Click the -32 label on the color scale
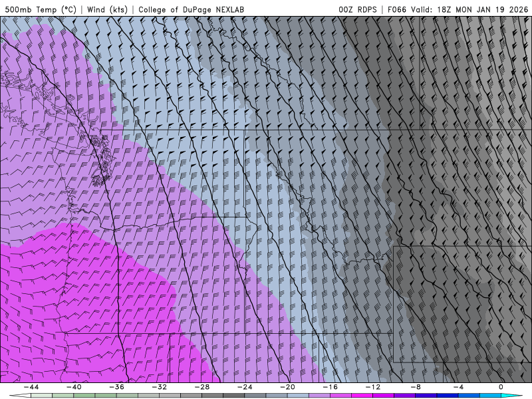The width and height of the screenshot is (532, 399). (x=159, y=387)
